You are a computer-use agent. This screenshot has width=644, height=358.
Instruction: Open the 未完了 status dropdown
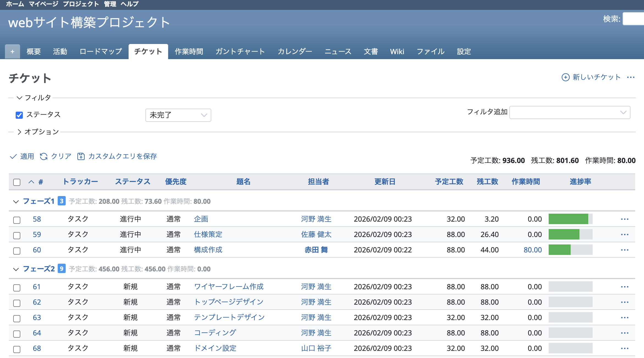click(178, 115)
